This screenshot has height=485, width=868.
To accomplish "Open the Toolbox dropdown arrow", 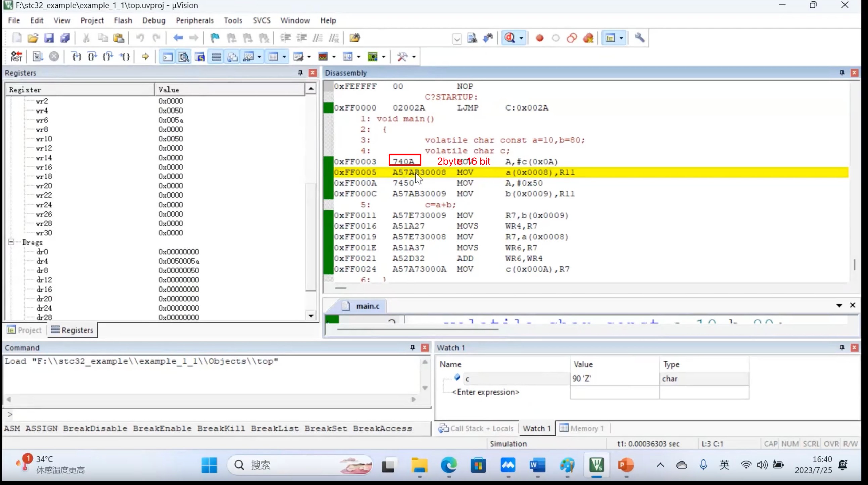I will tap(414, 57).
